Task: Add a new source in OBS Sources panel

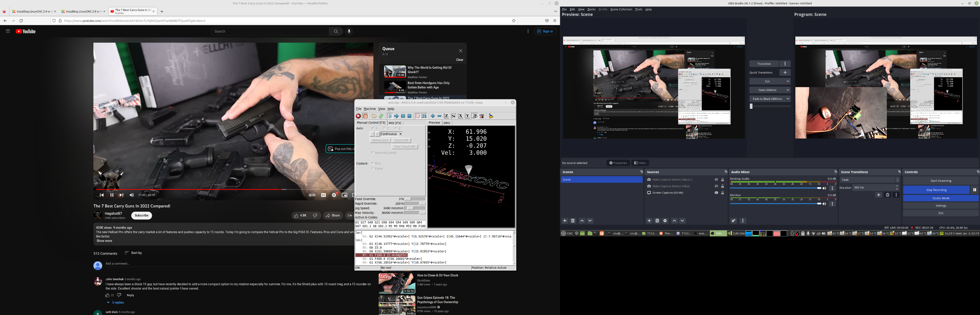Action: [x=649, y=221]
